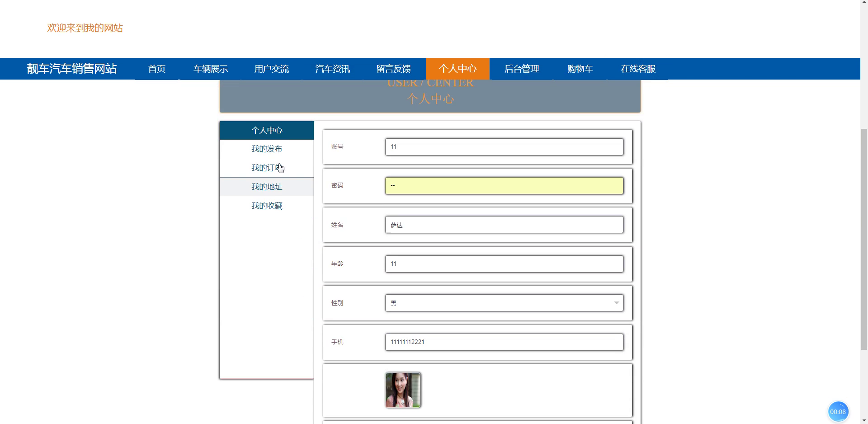Open 购物车 navigation item
Viewport: 868px width, 424px height.
tap(580, 69)
